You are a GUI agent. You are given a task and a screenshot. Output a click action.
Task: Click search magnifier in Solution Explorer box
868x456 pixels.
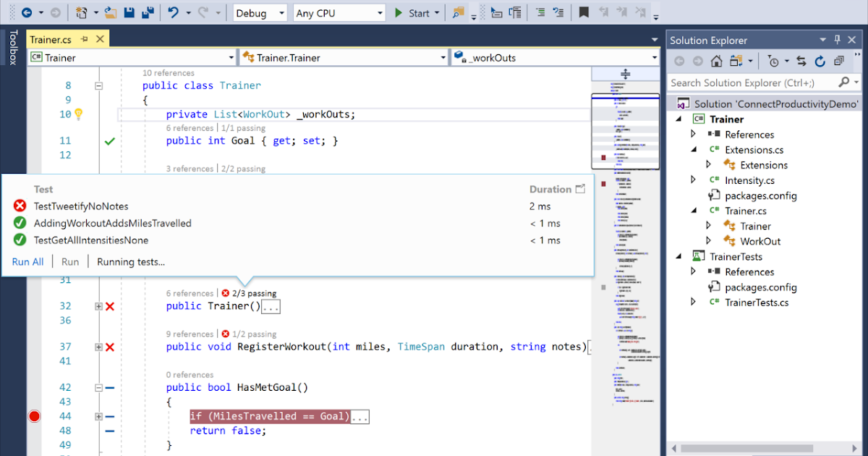tap(843, 83)
